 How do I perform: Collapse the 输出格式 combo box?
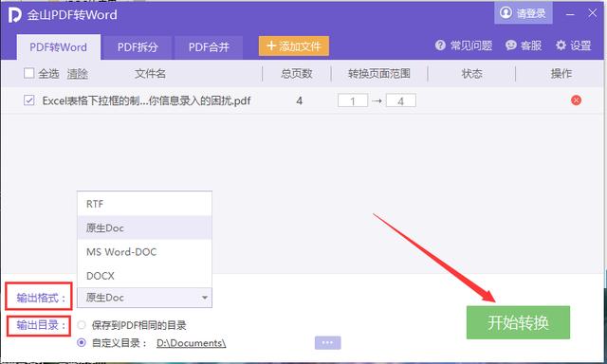[145, 298]
